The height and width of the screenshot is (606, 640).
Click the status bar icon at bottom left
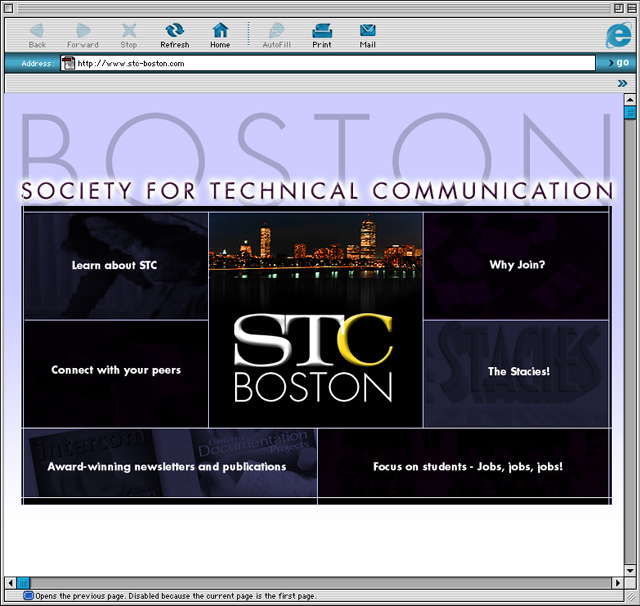(28, 596)
